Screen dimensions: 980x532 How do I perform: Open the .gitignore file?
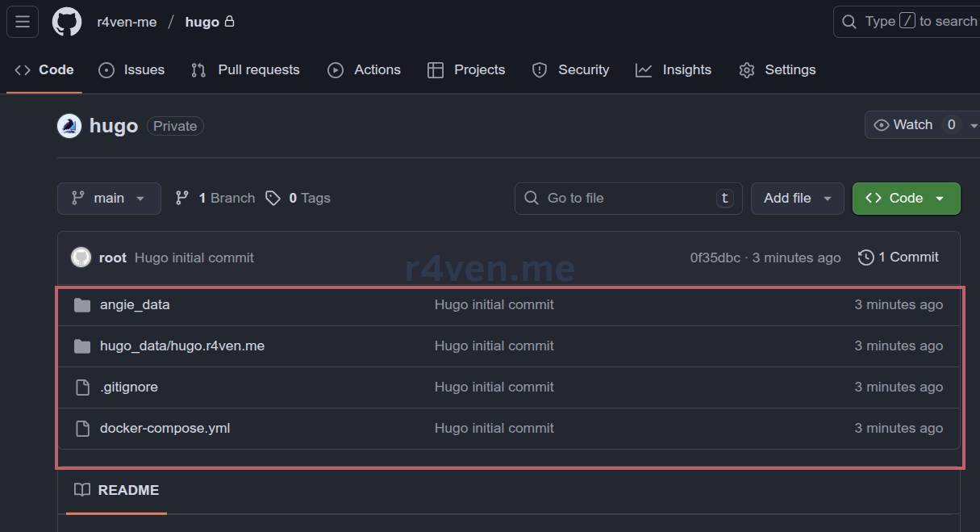pyautogui.click(x=129, y=387)
